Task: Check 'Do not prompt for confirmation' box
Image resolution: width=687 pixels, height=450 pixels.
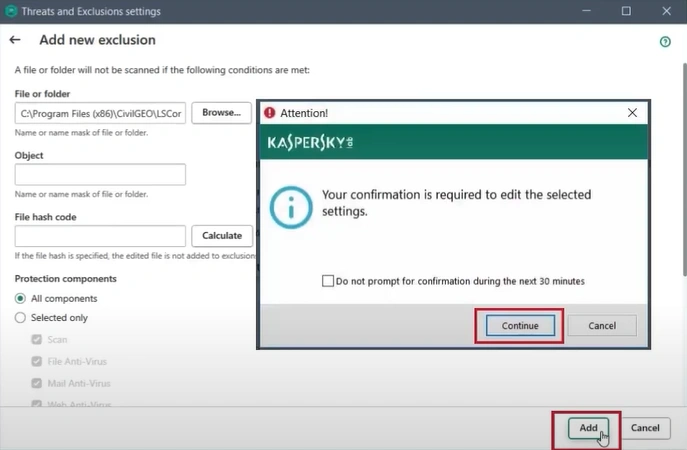Action: coord(328,281)
